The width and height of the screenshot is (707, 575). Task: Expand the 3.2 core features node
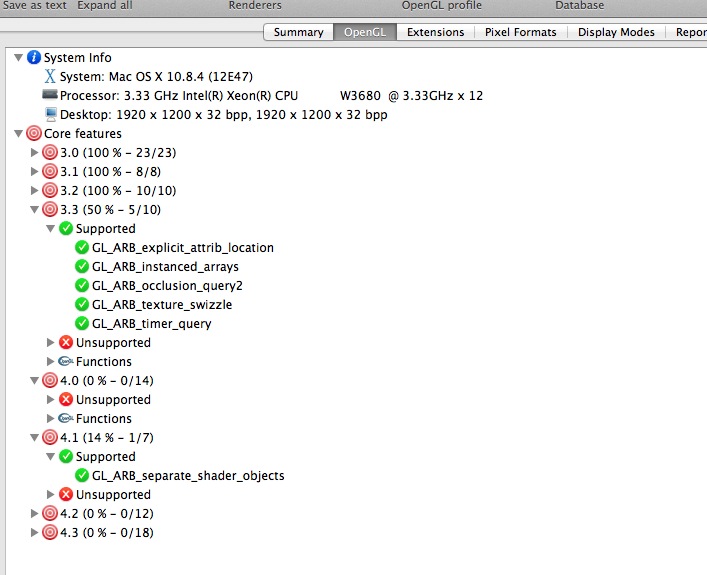pos(34,190)
